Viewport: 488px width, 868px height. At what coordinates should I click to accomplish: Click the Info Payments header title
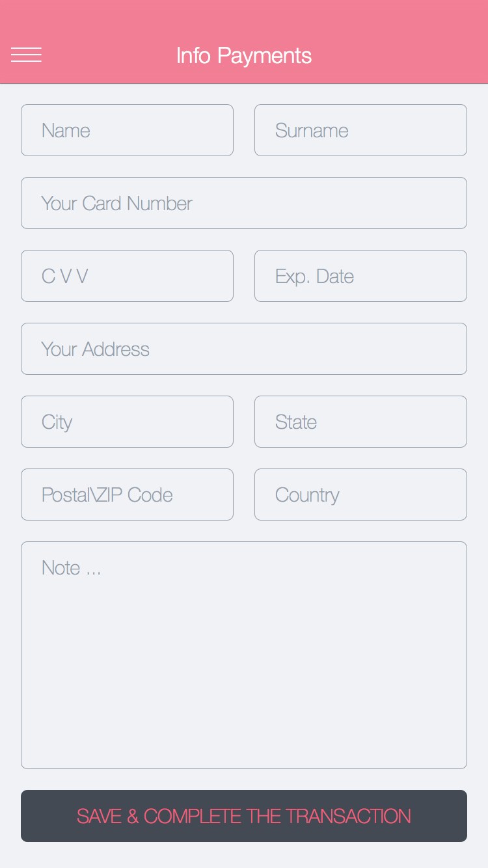pos(244,55)
